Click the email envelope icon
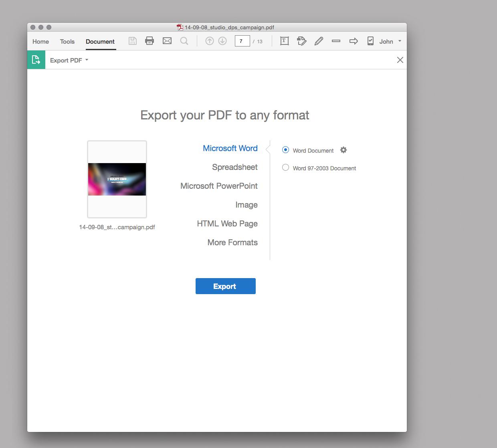 [x=167, y=41]
